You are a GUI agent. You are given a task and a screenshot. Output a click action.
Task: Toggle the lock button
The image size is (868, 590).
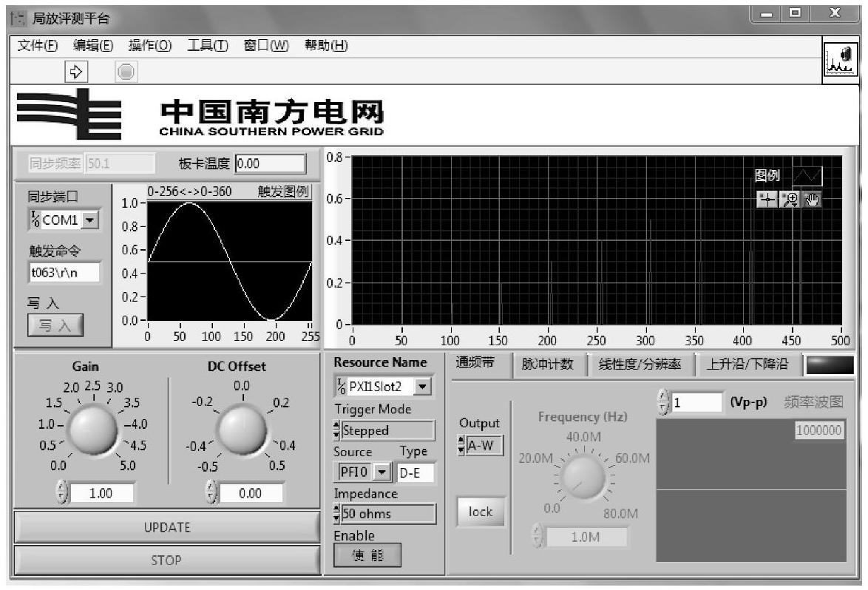[480, 512]
